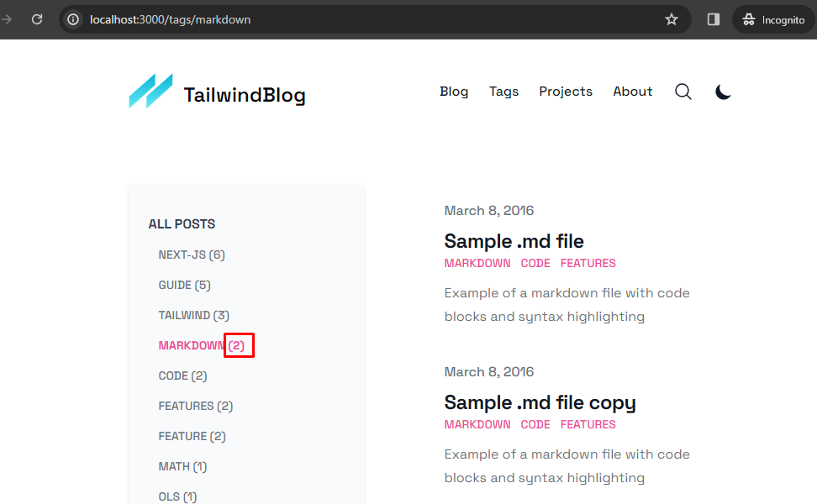
Task: Click the Incognito profile indicator
Action: pos(774,19)
